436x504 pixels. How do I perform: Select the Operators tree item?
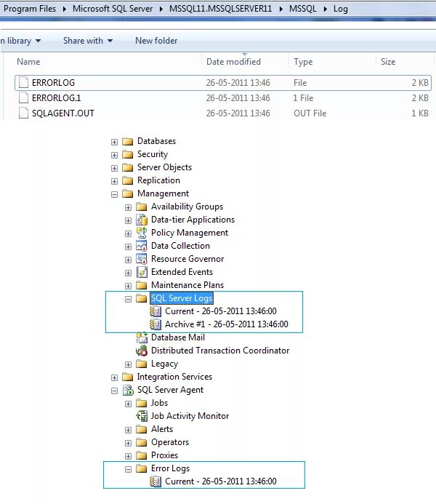(170, 442)
